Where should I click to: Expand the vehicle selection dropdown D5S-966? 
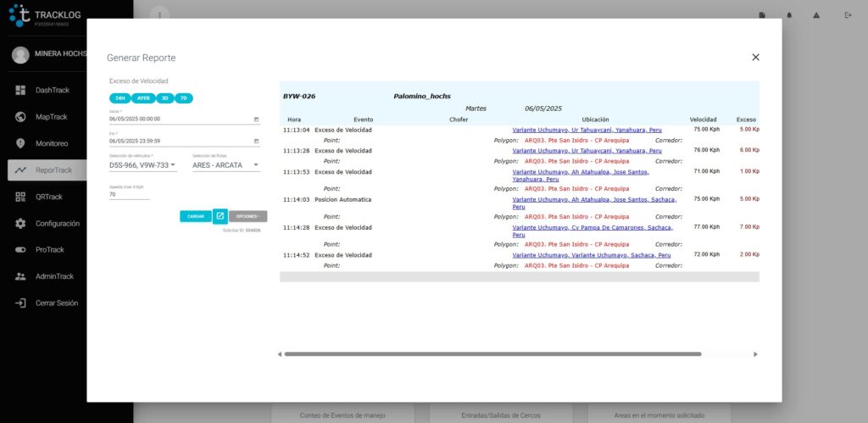coord(142,165)
